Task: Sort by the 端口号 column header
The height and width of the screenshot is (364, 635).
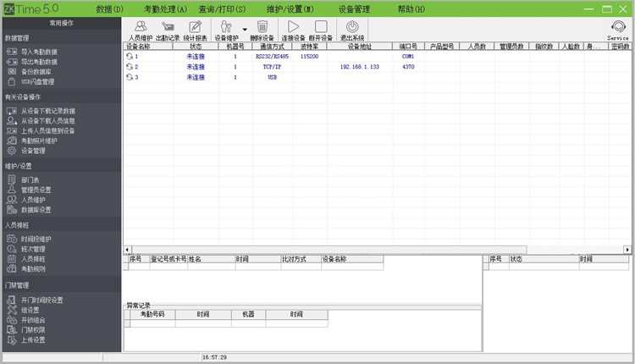Action: (408, 47)
